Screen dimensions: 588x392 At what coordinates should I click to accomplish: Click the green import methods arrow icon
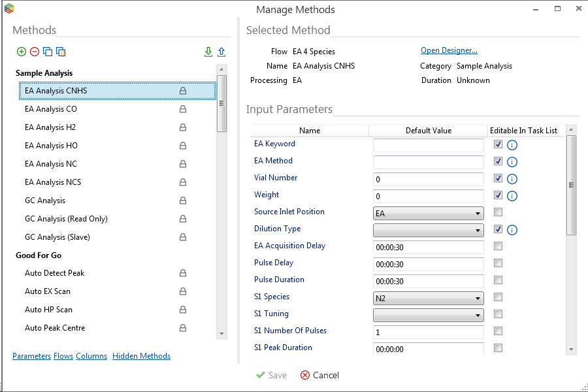pos(208,52)
